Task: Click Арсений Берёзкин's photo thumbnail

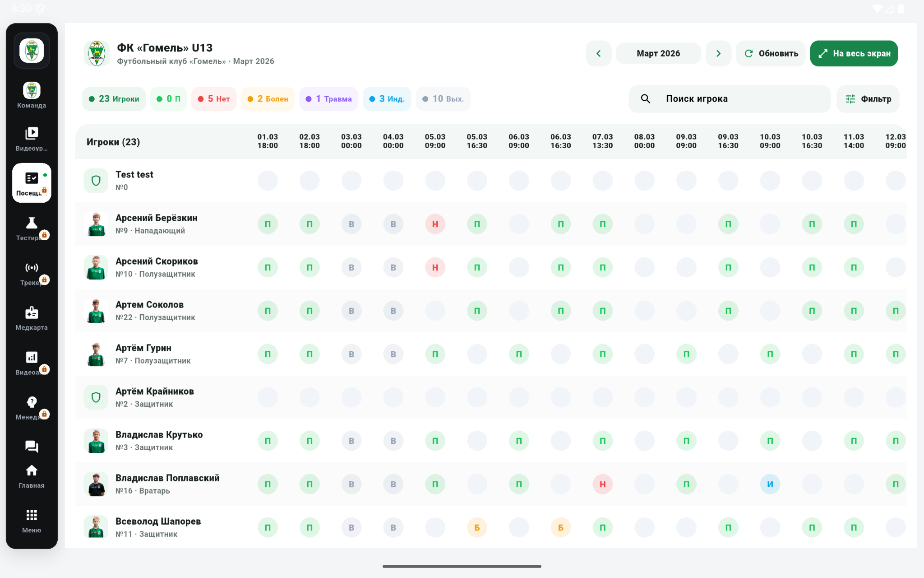Action: (x=96, y=224)
